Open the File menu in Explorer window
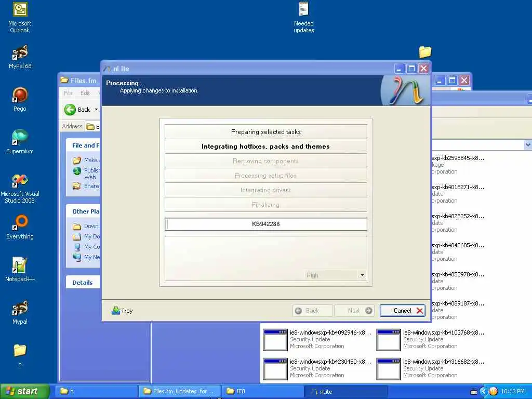Image resolution: width=532 pixels, height=399 pixels. coord(68,93)
